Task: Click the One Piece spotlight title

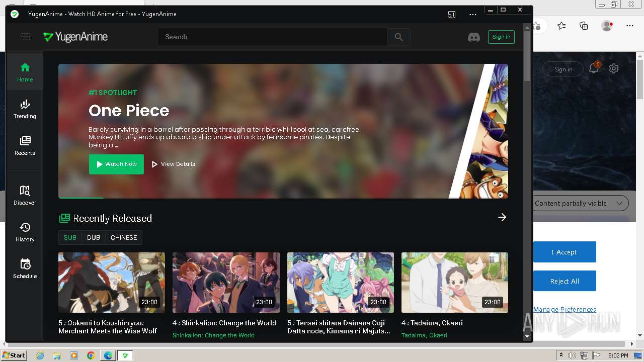Action: click(x=129, y=110)
